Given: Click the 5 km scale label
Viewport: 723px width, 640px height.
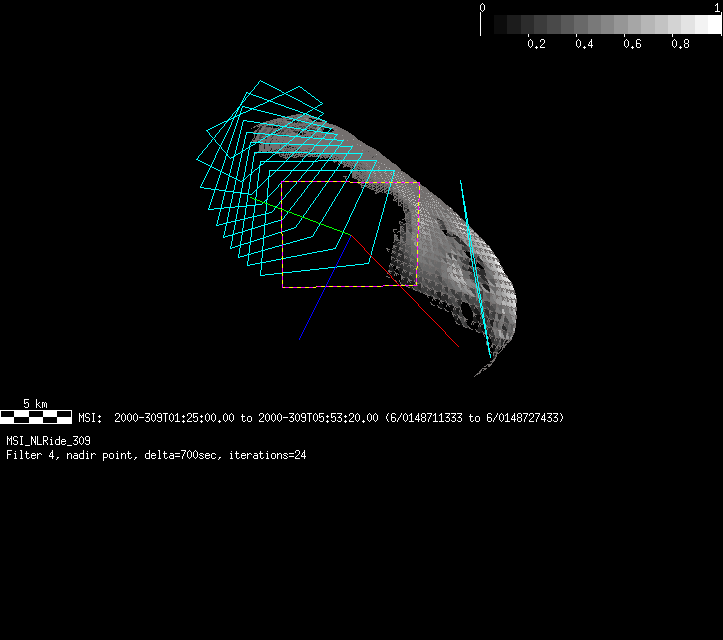Looking at the screenshot, I should click(x=35, y=404).
